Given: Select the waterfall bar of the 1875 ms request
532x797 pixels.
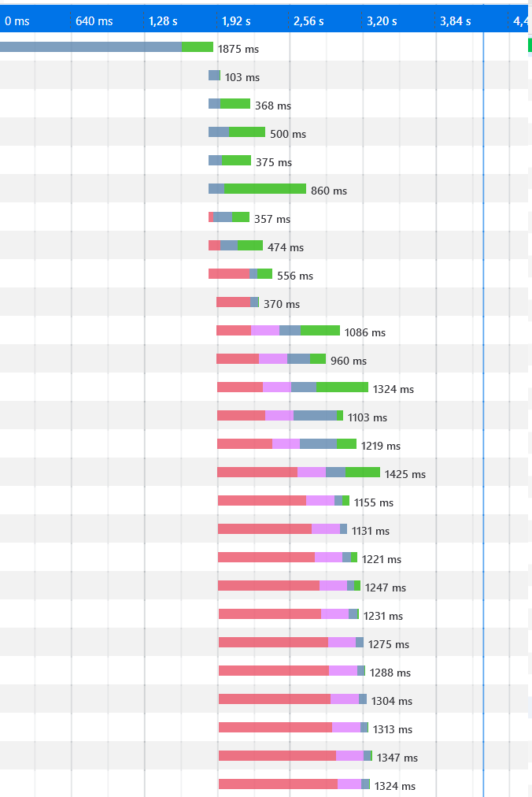Looking at the screenshot, I should point(106,46).
